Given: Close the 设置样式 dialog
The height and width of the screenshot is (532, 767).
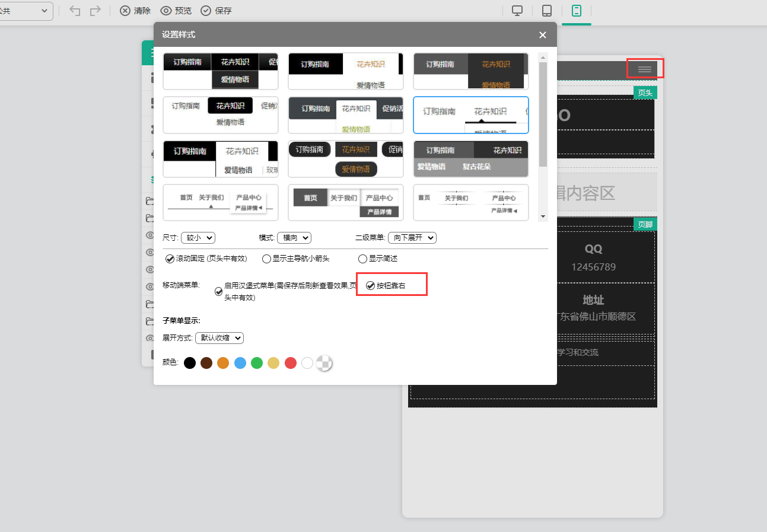Looking at the screenshot, I should pos(542,35).
